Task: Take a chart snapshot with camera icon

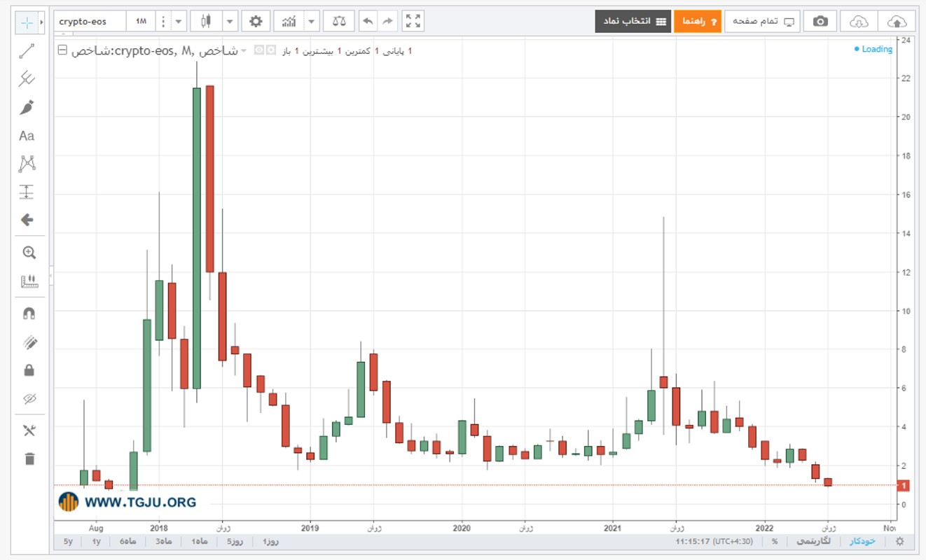Action: [820, 22]
